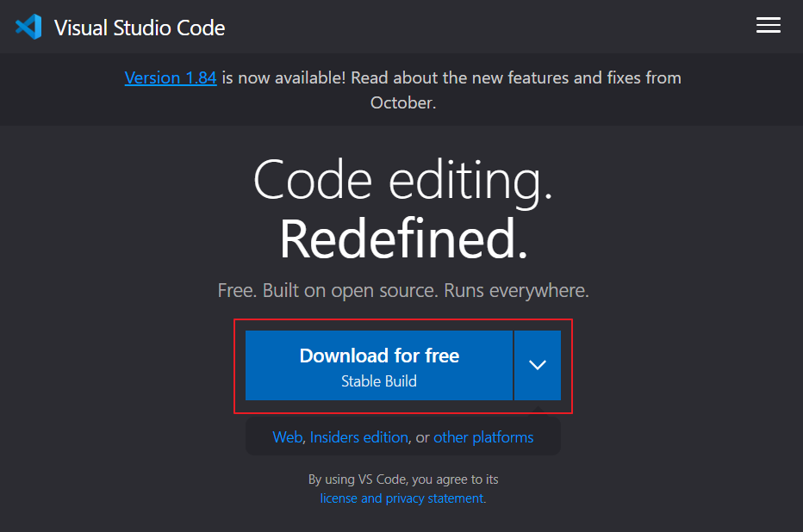Screen dimensions: 803x532
Task: Open the hamburger navigation menu
Action: point(769,25)
